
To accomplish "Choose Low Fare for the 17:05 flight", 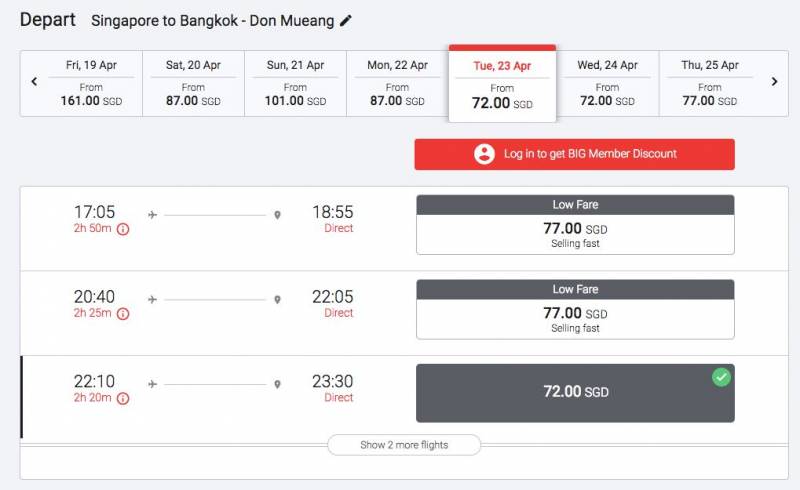I will coord(575,228).
